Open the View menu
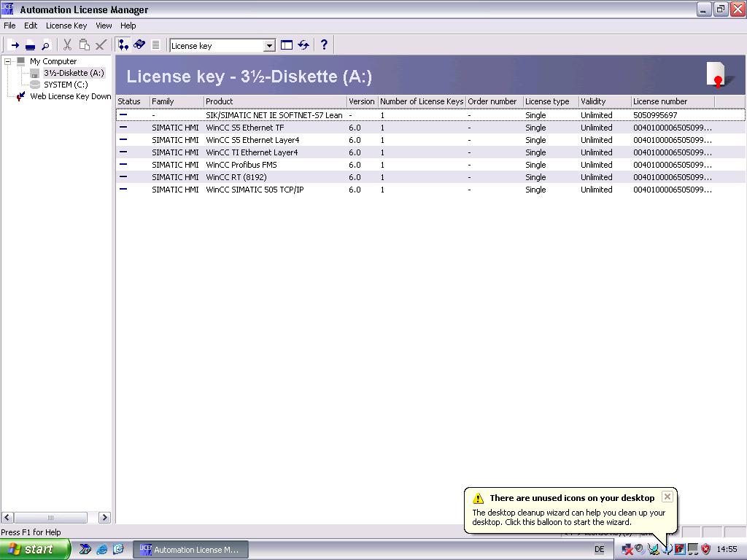The width and height of the screenshot is (747, 560). 104,26
